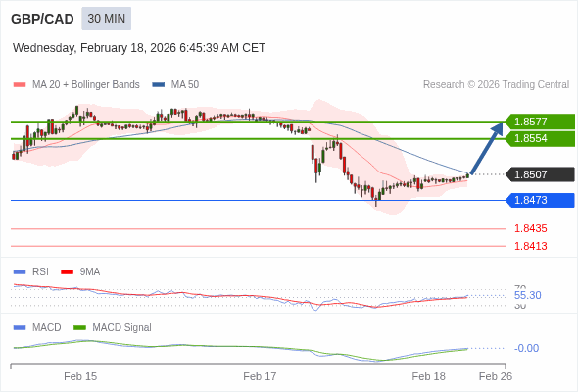Screen dimensions: 578x392
Task: Click the Feb 17 axis label
Action: [260, 376]
